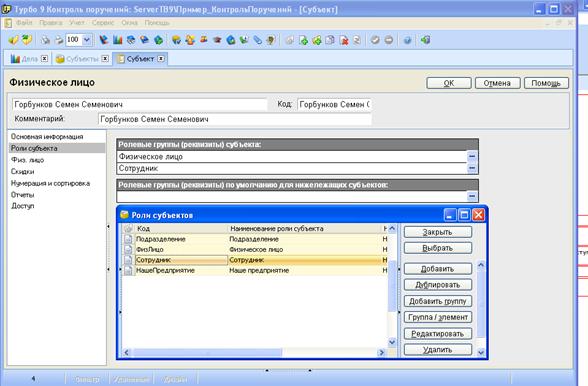The width and height of the screenshot is (588, 386).
Task: Click the printer icon in the toolbar
Action: (x=59, y=40)
